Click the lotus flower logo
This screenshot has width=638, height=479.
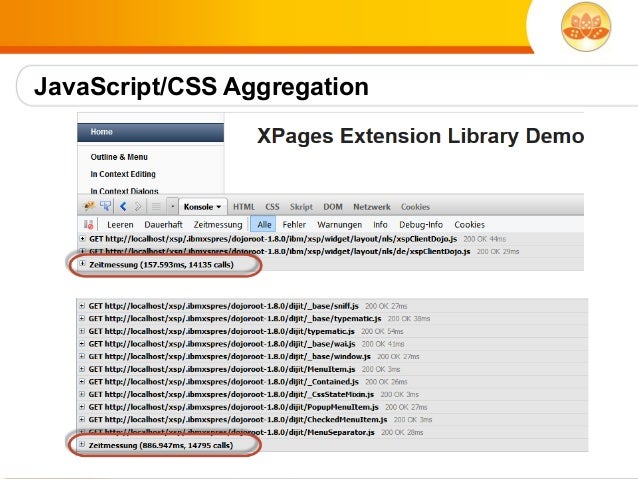click(586, 27)
